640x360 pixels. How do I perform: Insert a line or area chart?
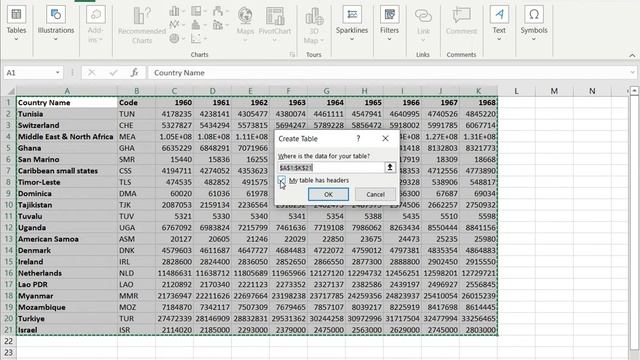pos(174,25)
